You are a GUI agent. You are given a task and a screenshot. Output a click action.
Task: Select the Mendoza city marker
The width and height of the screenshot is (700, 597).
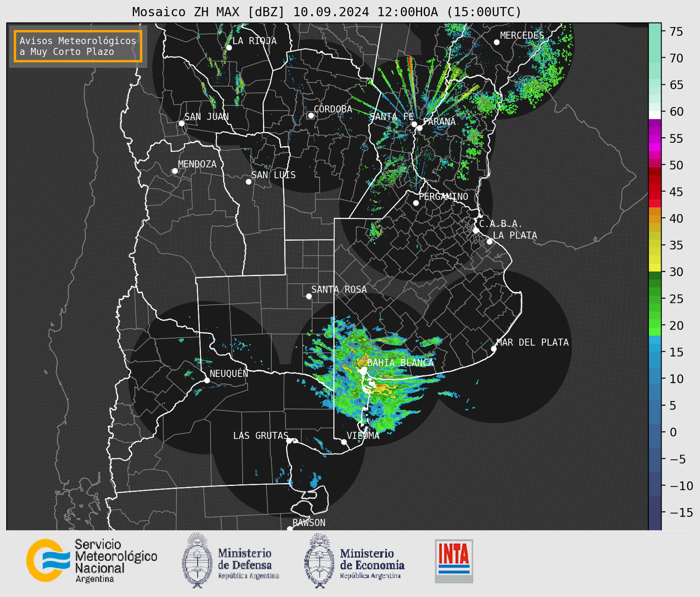pyautogui.click(x=175, y=171)
